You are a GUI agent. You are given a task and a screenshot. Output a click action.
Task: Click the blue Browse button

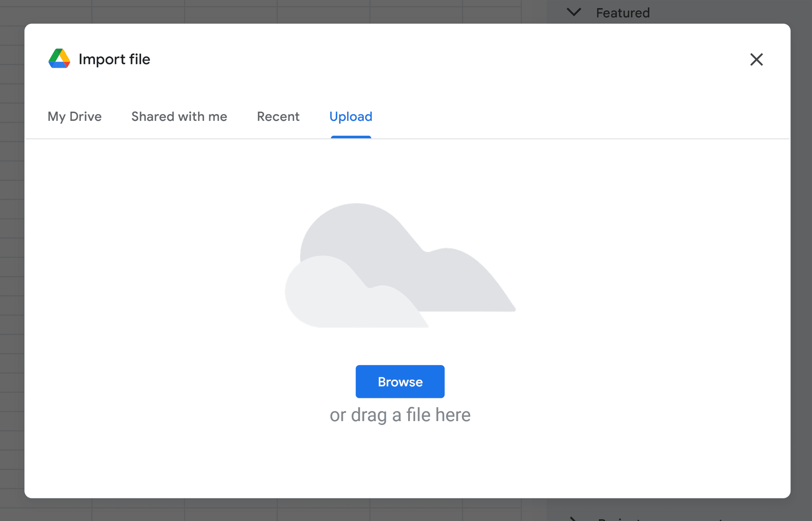point(400,382)
